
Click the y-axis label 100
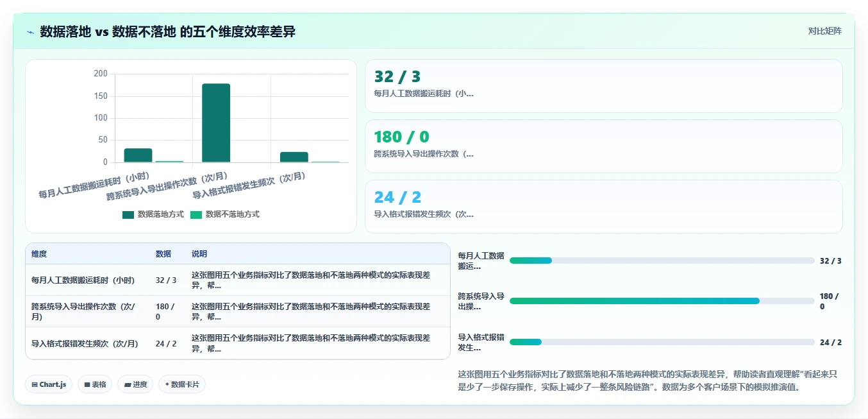click(x=101, y=118)
